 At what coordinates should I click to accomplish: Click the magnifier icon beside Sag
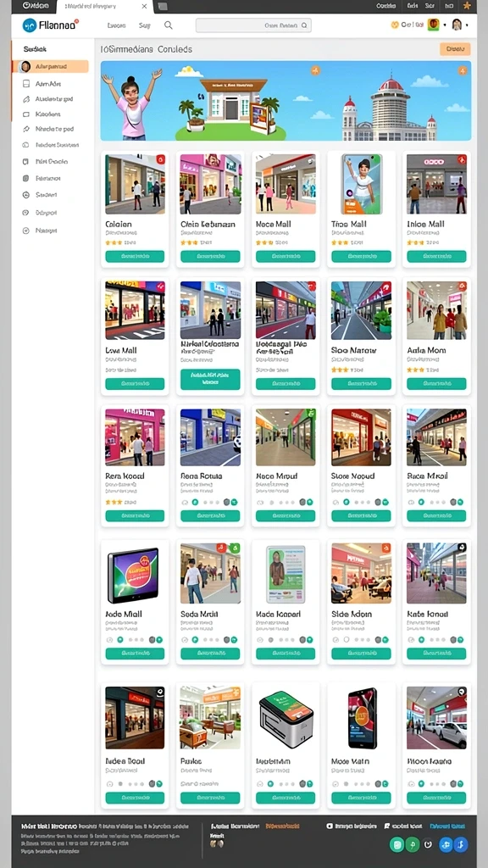point(169,25)
